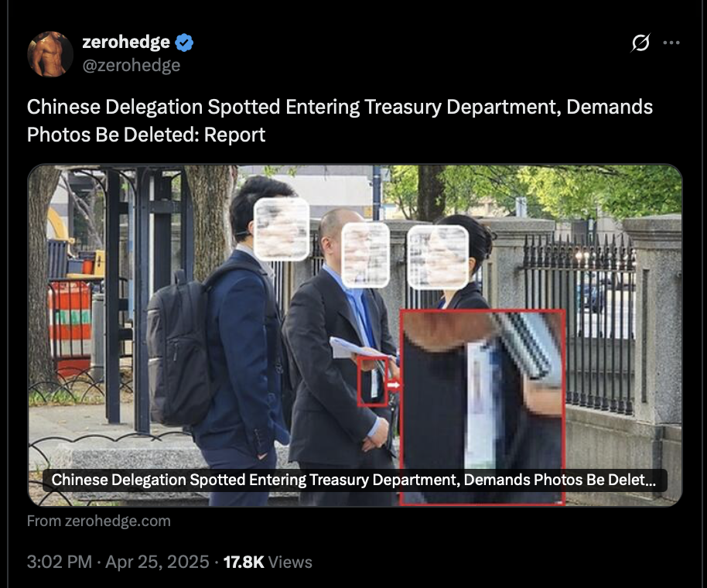Screen dimensions: 707x588
Task: Click the large red-bordered zoomed inset
Action: [483, 407]
